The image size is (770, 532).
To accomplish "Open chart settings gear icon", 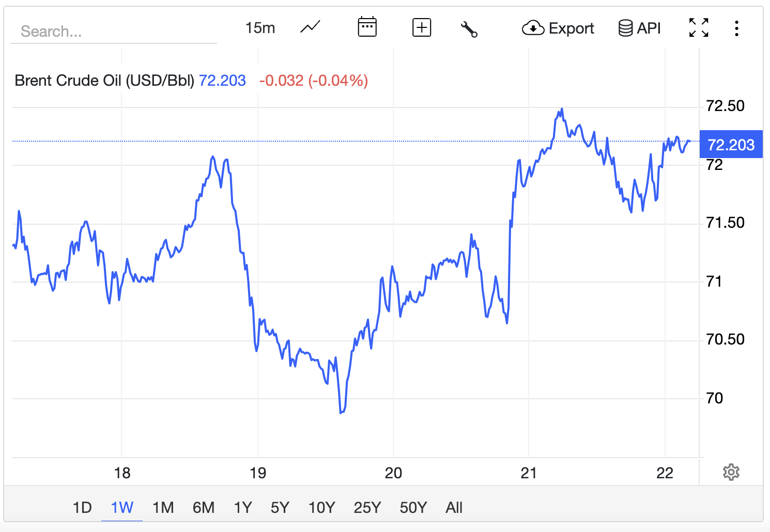I will [731, 472].
